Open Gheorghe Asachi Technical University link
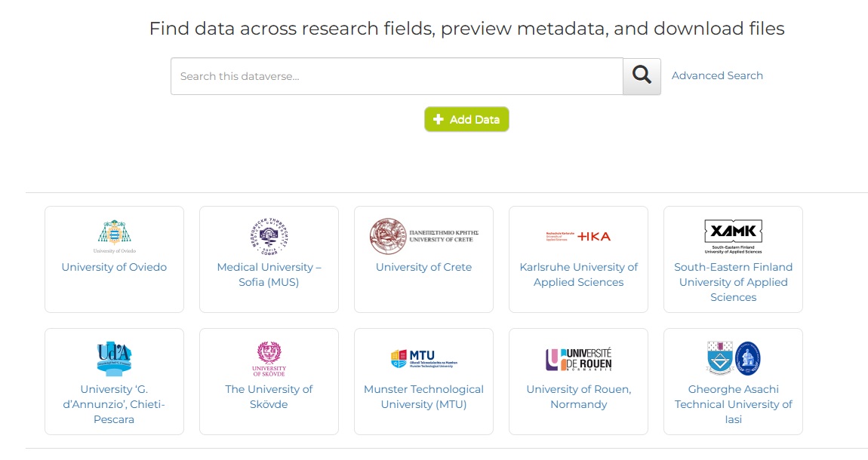Screen dimensions: 868x460 click(x=733, y=404)
